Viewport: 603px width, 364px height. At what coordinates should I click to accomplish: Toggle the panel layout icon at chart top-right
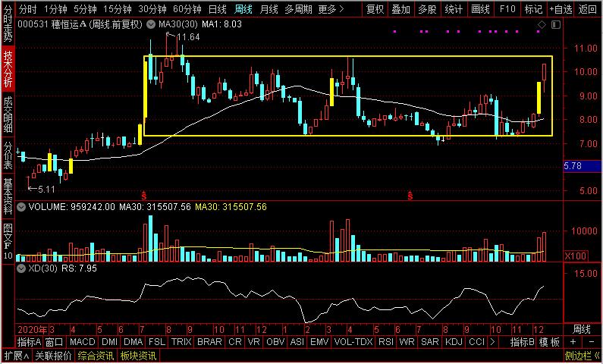pyautogui.click(x=556, y=25)
